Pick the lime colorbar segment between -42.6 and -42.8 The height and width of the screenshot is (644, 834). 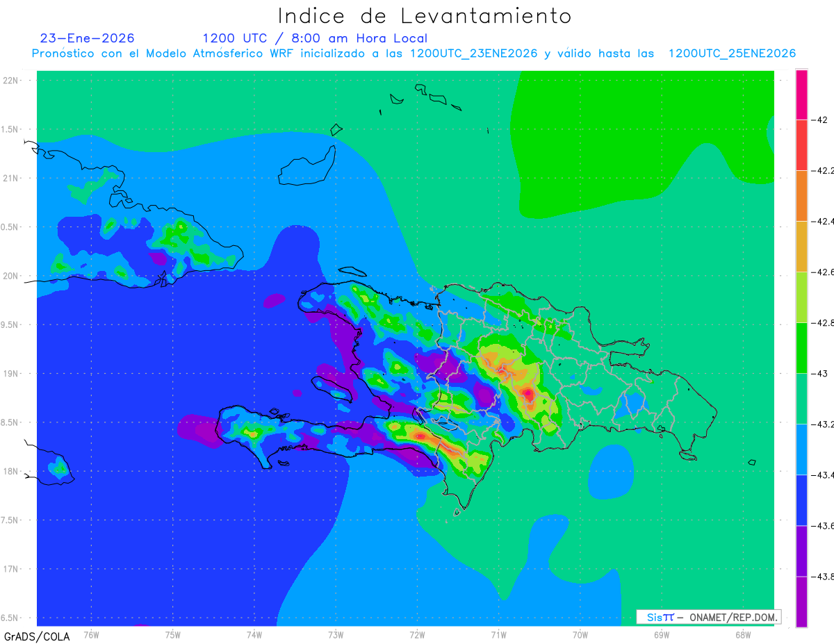coord(801,297)
